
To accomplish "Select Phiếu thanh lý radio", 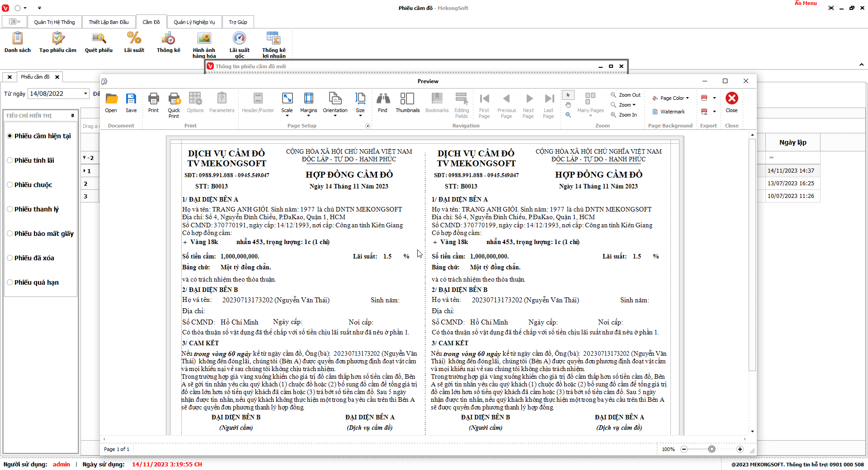I will click(10, 209).
